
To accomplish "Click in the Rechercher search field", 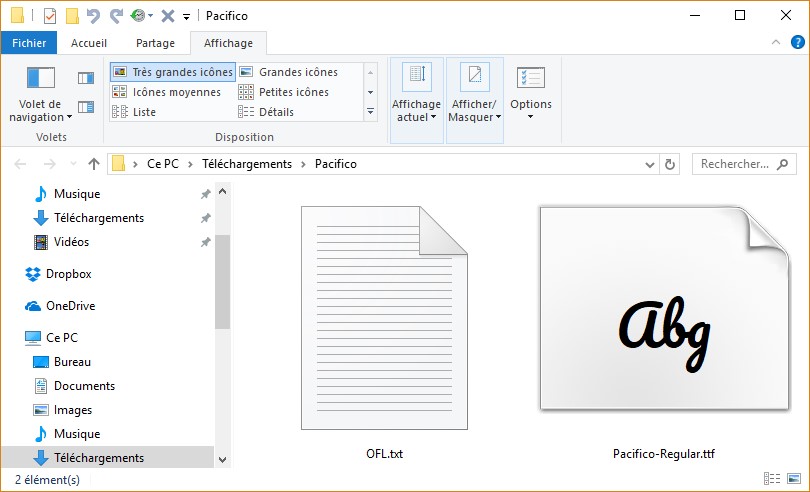I will [x=736, y=164].
